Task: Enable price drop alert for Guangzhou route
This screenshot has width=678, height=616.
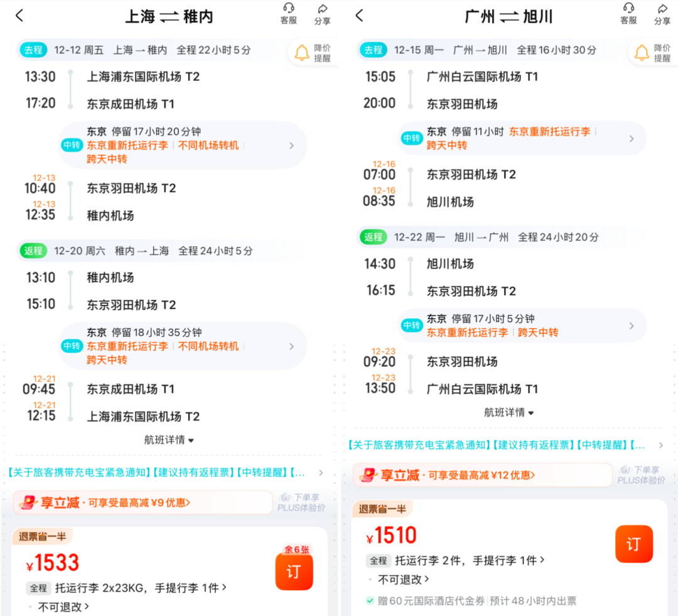Action: point(653,53)
